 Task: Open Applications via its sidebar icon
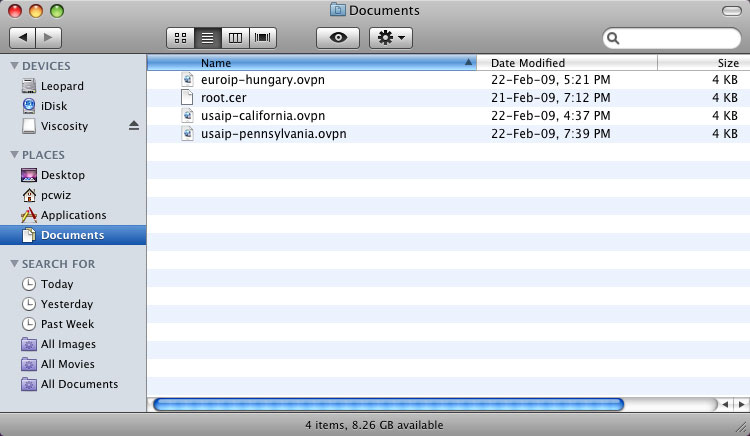(29, 215)
